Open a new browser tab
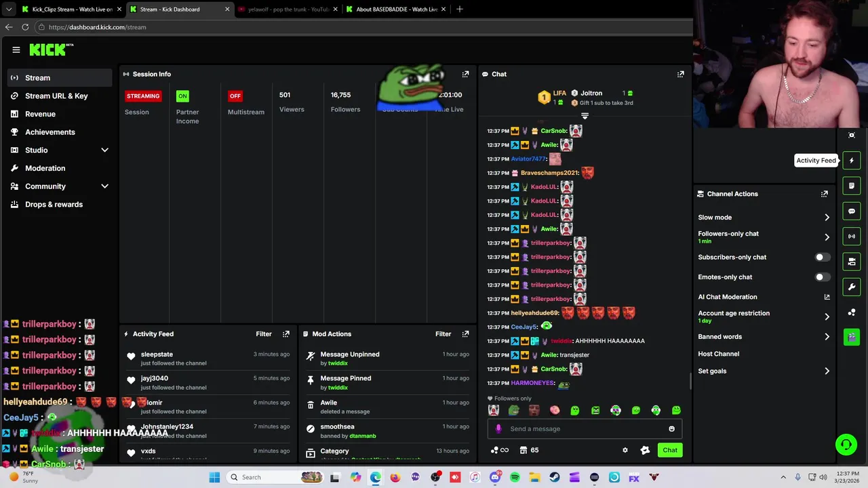868x488 pixels. (460, 9)
